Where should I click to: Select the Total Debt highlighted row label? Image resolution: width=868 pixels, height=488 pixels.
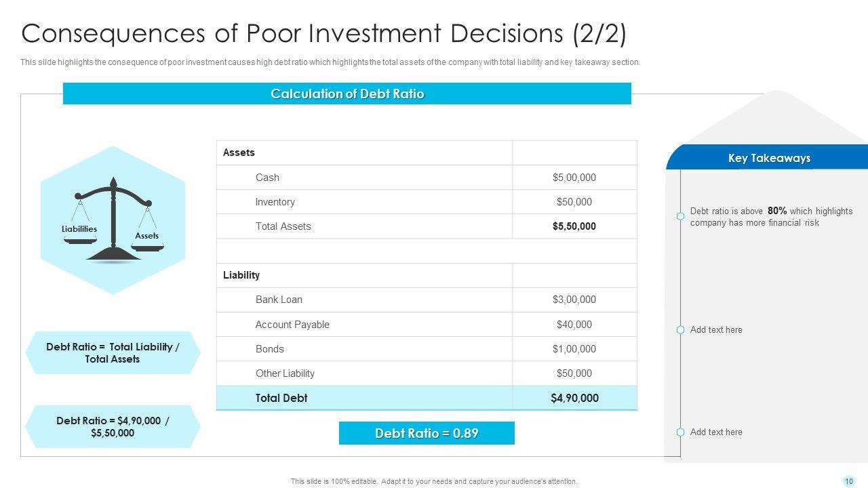tap(281, 398)
